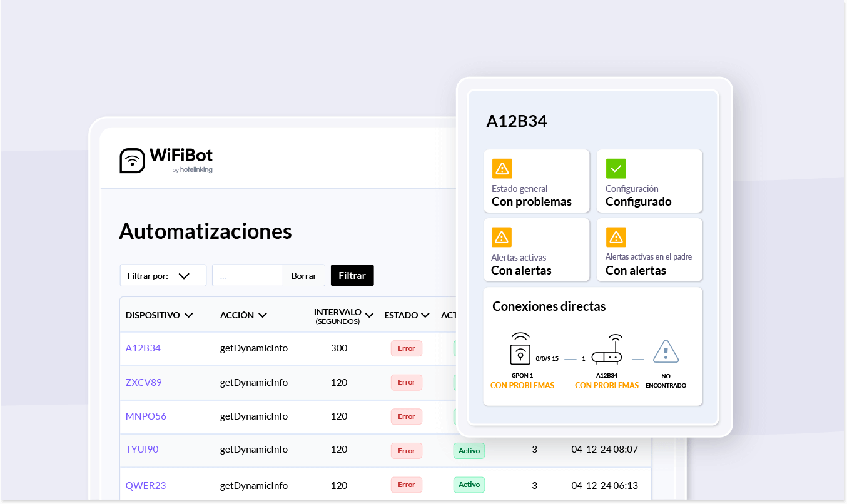Open device link A12B34 in table

pos(143,348)
